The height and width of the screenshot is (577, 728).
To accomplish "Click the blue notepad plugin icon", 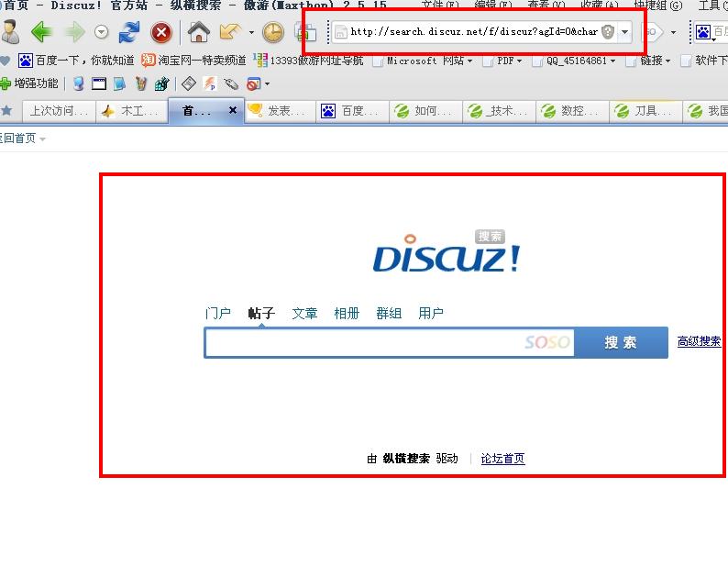I will (119, 83).
